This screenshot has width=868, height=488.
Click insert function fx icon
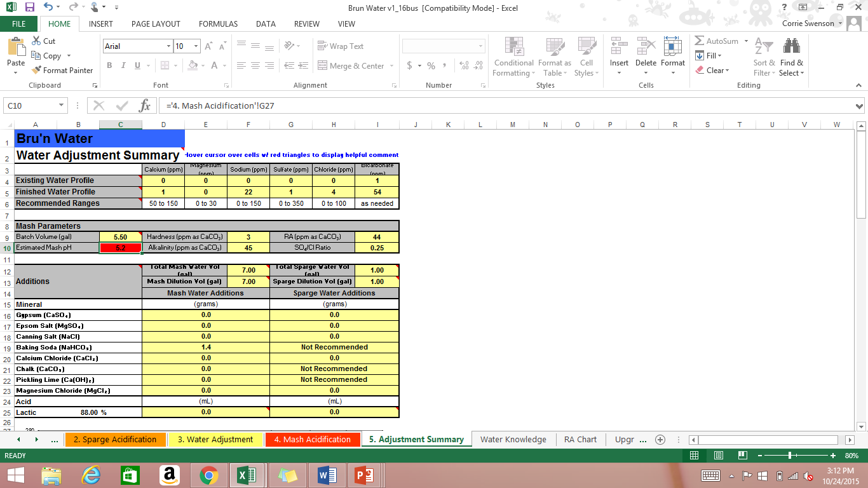click(145, 105)
